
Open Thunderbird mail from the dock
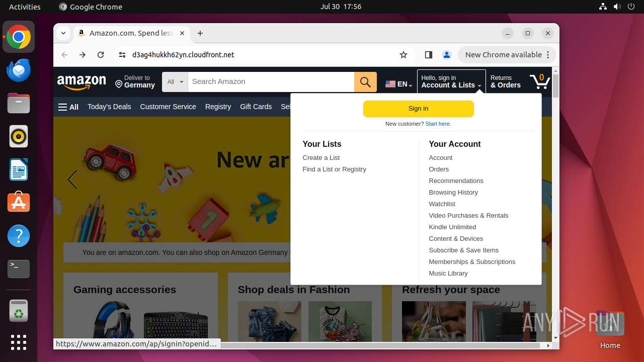pyautogui.click(x=19, y=70)
